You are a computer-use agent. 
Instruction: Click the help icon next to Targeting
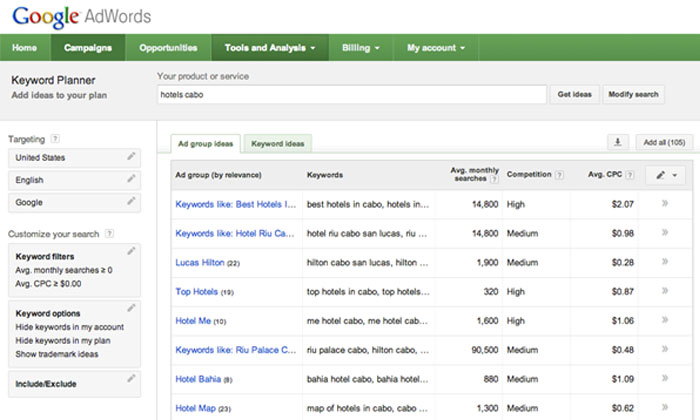coord(55,139)
